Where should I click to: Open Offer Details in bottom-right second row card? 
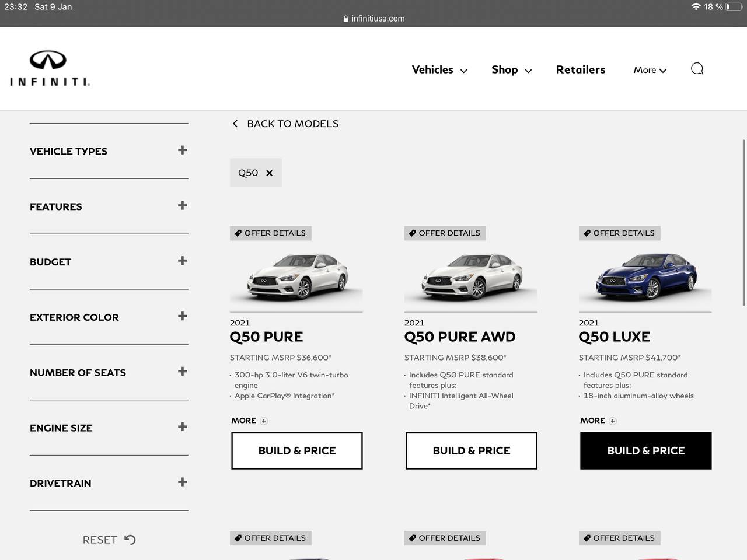[x=620, y=538]
